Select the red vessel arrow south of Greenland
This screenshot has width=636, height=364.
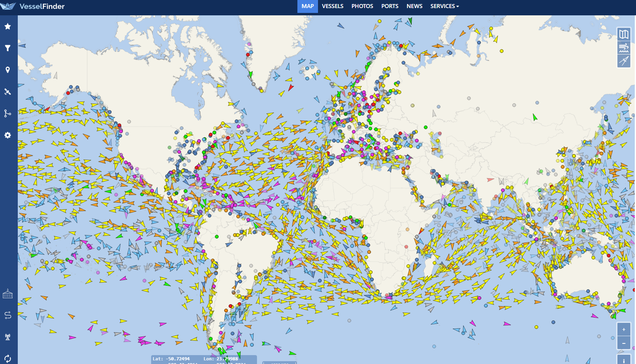[x=291, y=88]
